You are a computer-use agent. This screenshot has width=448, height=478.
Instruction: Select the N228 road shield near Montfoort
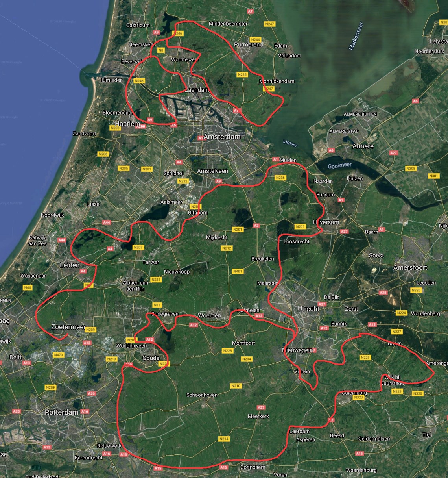pos(227,350)
